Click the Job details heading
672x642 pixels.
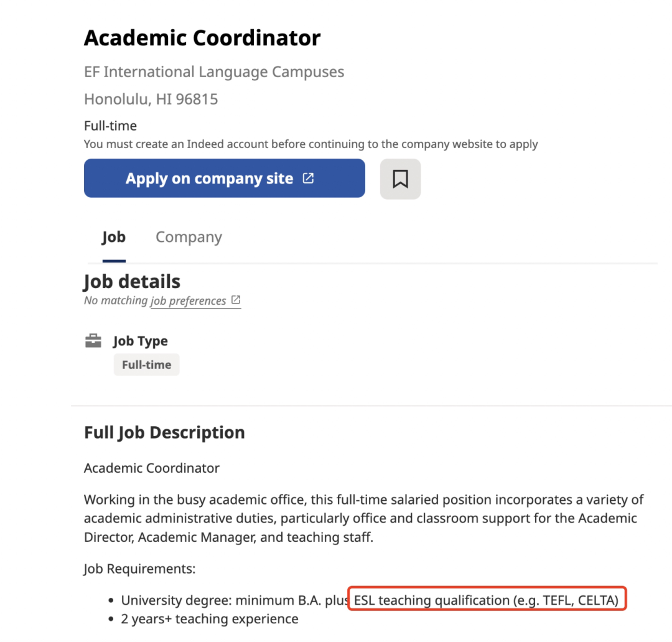point(132,282)
